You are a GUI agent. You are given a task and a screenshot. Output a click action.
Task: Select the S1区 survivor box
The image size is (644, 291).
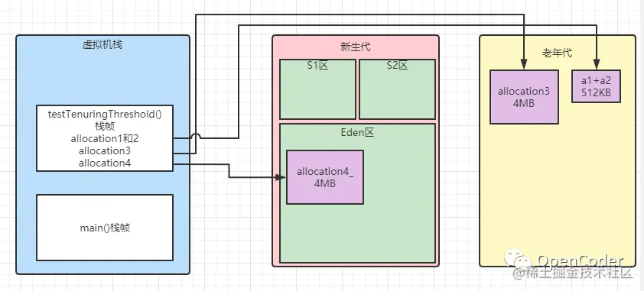pos(317,89)
